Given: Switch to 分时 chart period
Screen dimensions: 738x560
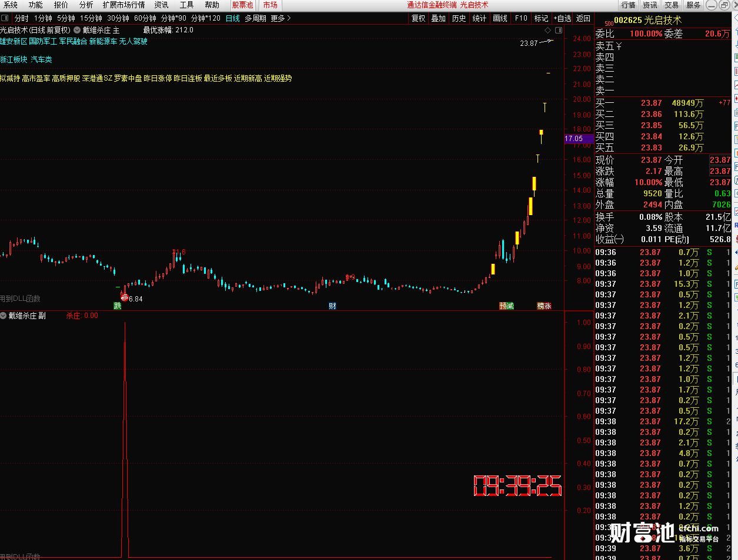Looking at the screenshot, I should point(21,18).
